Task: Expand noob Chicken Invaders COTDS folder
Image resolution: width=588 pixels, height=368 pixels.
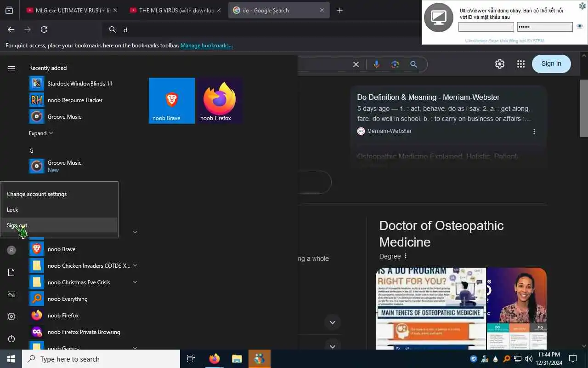Action: 135,265
